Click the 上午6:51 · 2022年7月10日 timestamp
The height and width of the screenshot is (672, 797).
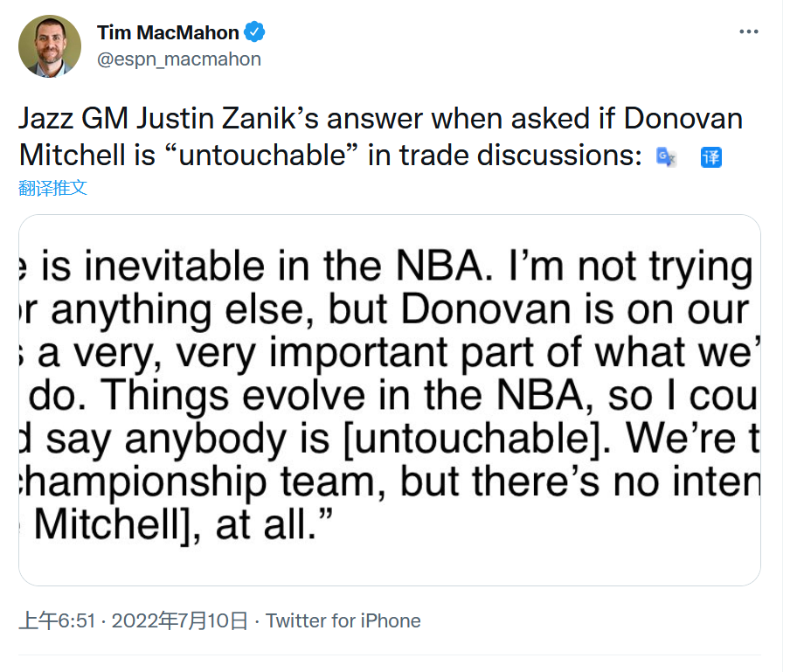(x=133, y=620)
